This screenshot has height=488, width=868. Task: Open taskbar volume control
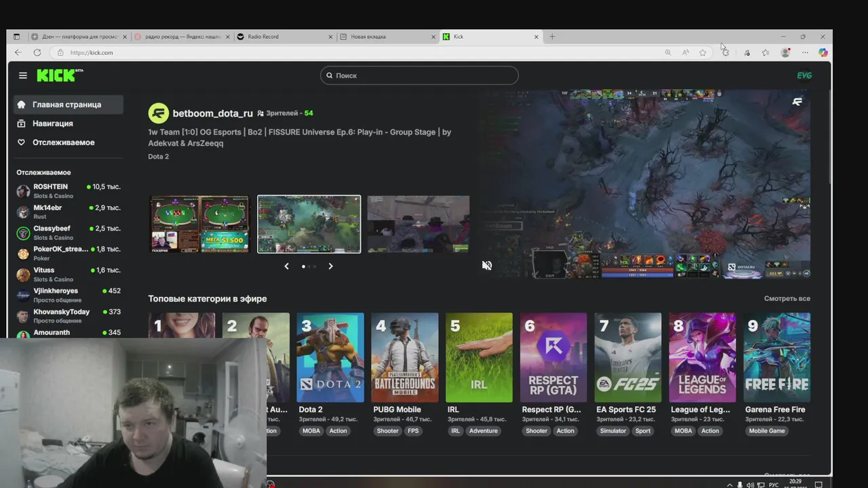(749, 485)
